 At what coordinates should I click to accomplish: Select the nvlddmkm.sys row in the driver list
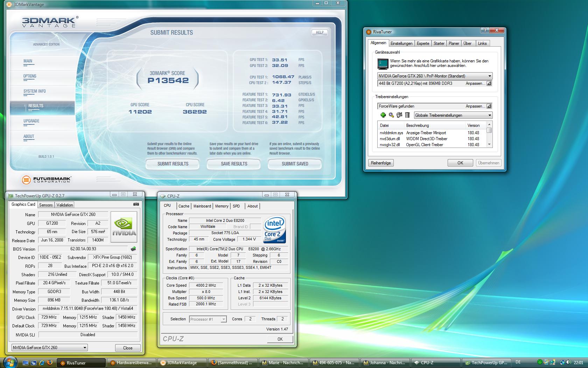(x=432, y=133)
